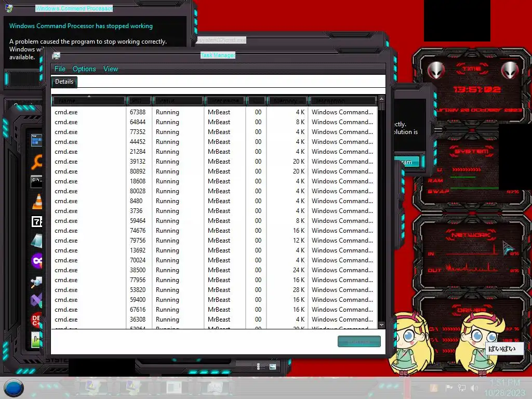Open the orange magnifier search icon in sidebar

pos(37,162)
